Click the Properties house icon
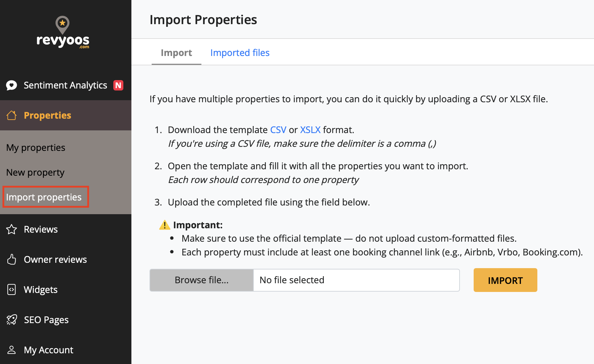 click(12, 115)
